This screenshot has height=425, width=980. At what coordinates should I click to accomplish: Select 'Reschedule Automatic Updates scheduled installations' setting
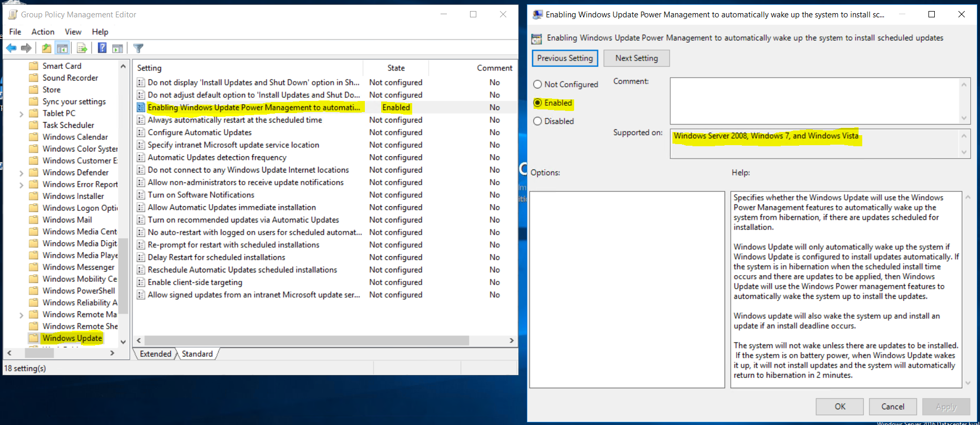242,270
